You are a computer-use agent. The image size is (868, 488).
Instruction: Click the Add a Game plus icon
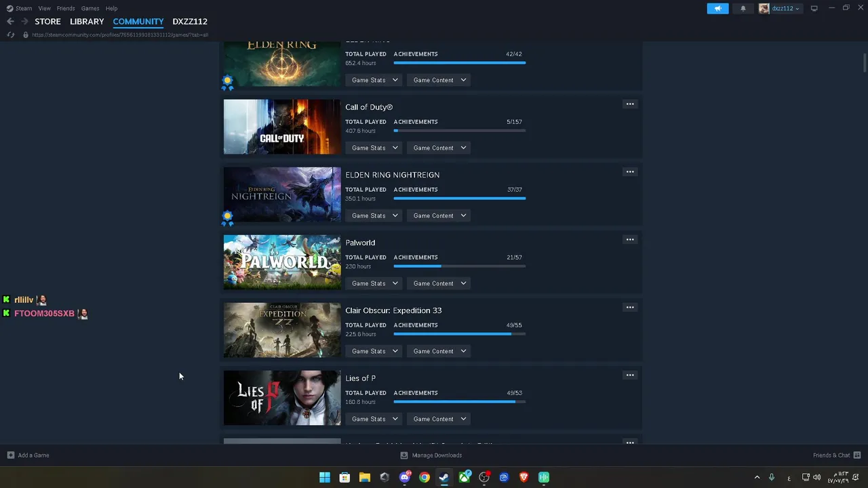pyautogui.click(x=10, y=455)
